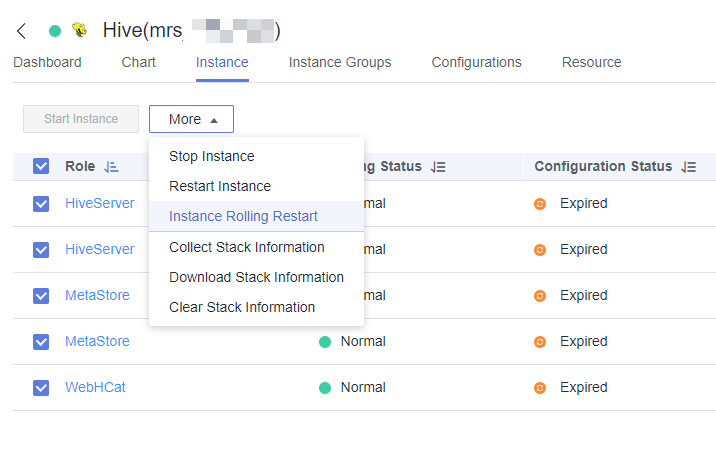Click Expired text in the first MetaStore row
This screenshot has height=452, width=716.
click(584, 295)
